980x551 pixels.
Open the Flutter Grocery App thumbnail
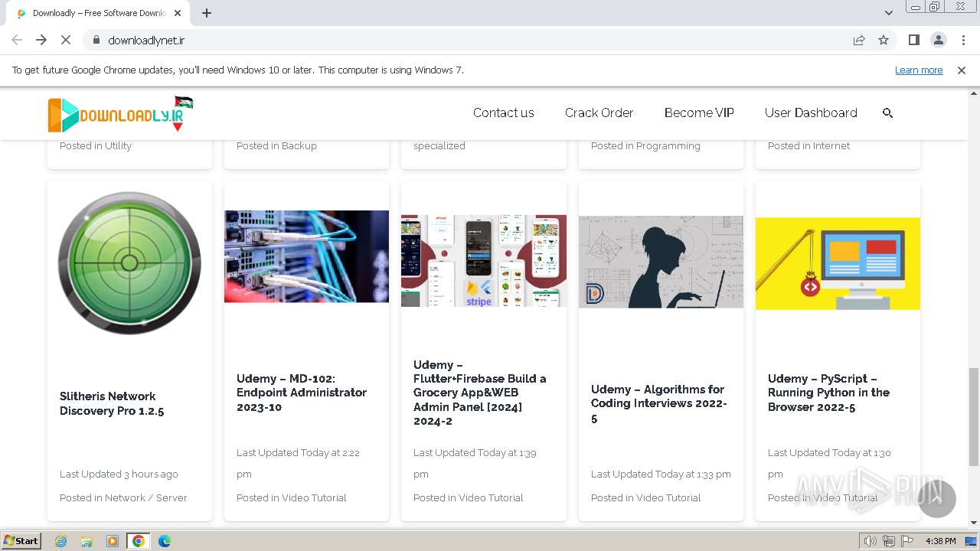[484, 261]
